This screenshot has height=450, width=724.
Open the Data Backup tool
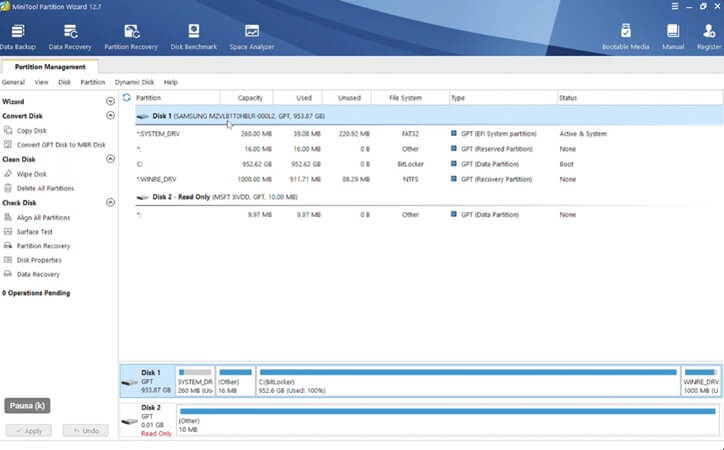tap(18, 37)
